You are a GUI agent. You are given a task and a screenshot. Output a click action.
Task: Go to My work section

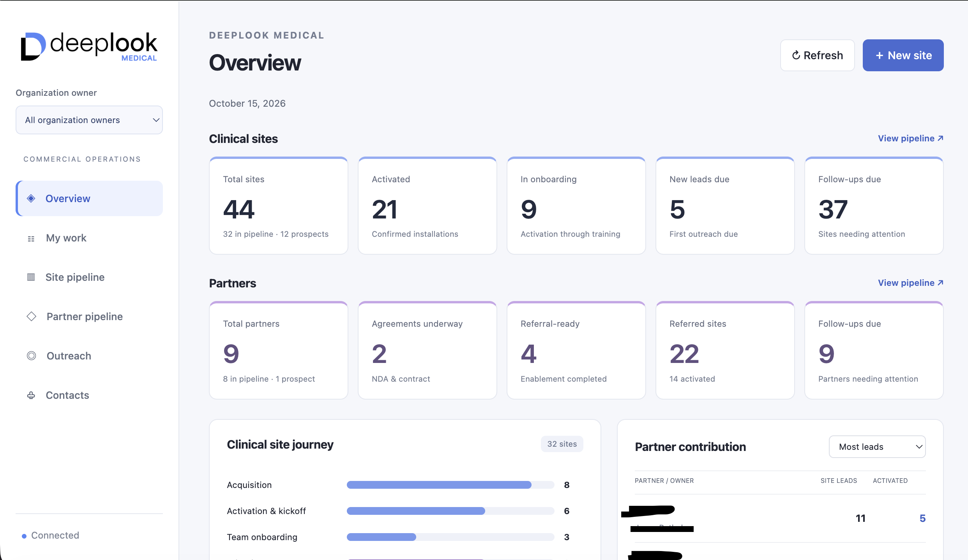click(89, 238)
